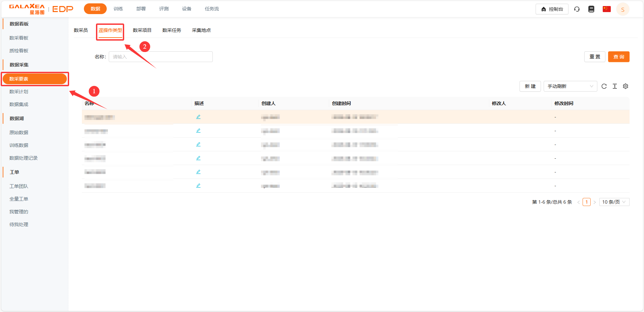Click the 重置 reset button
644x312 pixels.
tap(595, 57)
